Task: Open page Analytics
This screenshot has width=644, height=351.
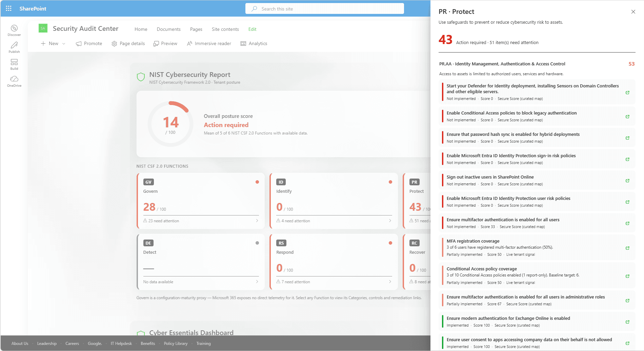Action: click(x=254, y=43)
